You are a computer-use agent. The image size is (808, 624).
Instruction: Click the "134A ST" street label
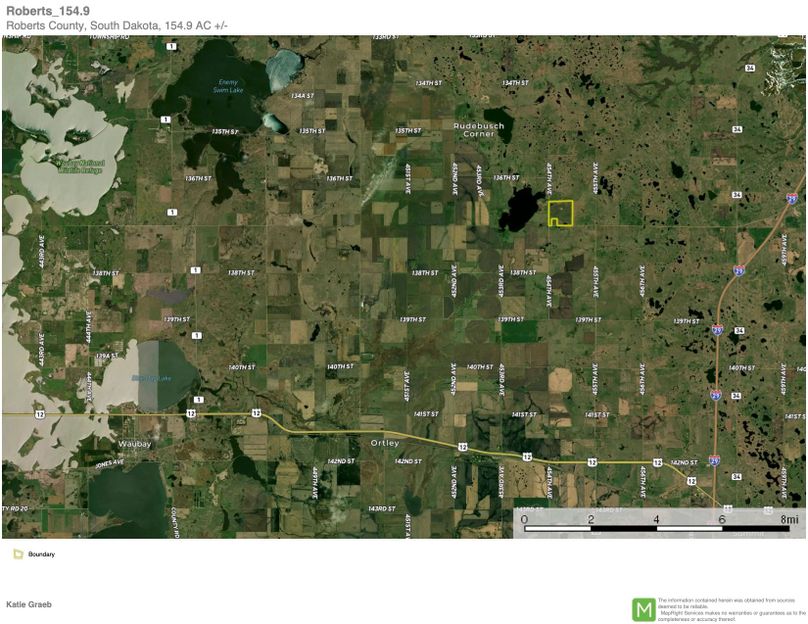tap(302, 96)
